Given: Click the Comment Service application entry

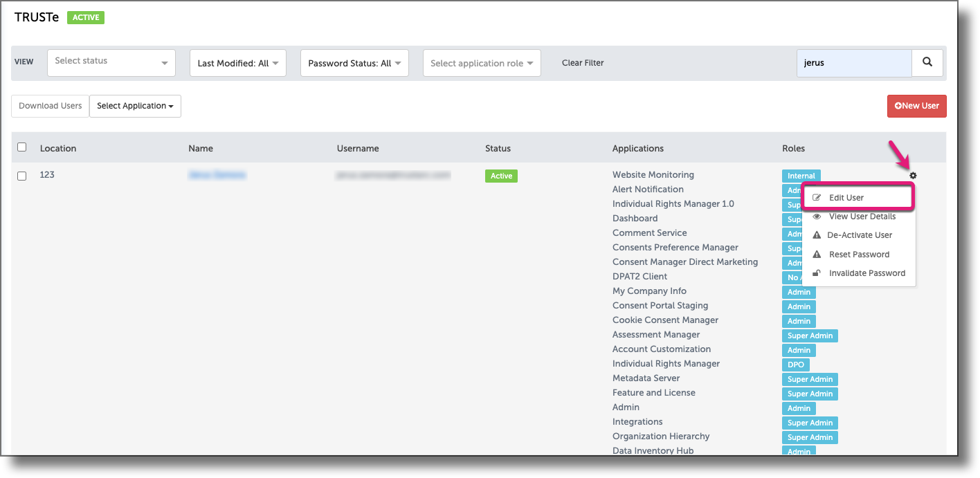Looking at the screenshot, I should (x=650, y=233).
